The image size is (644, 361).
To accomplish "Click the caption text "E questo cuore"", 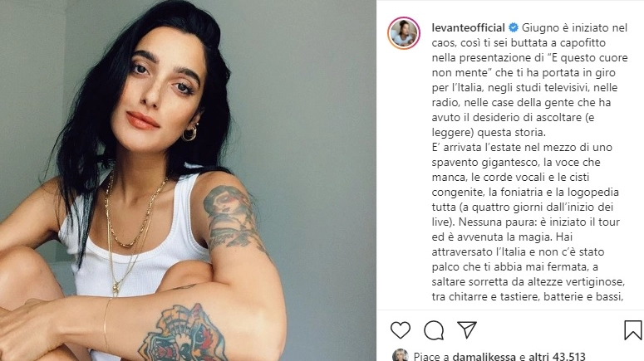I will point(589,58).
